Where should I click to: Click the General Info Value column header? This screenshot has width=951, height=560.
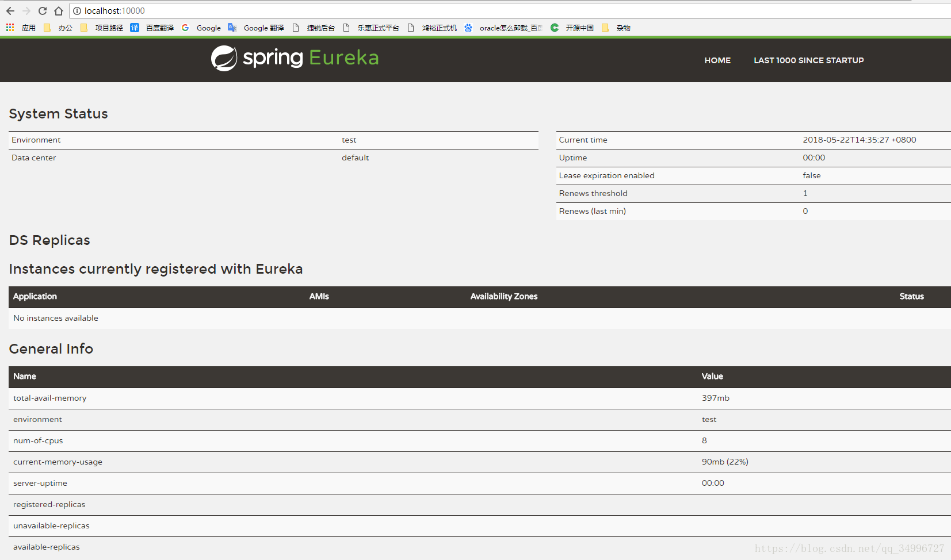pyautogui.click(x=712, y=376)
